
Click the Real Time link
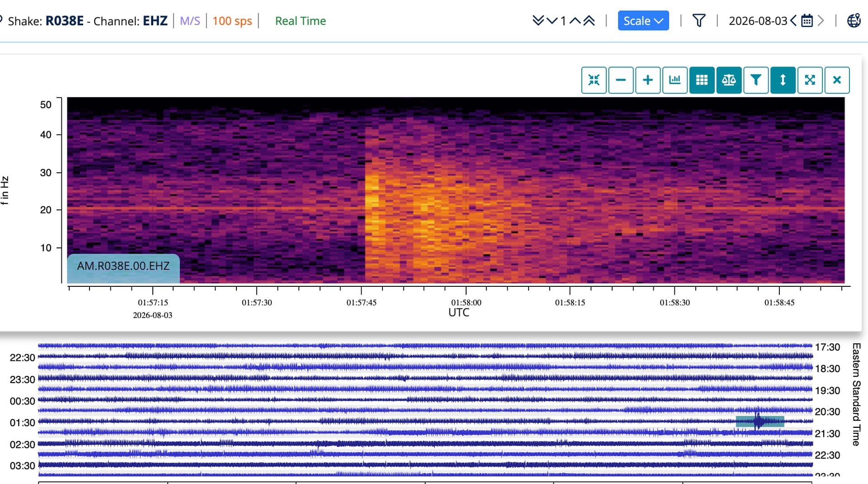point(301,21)
